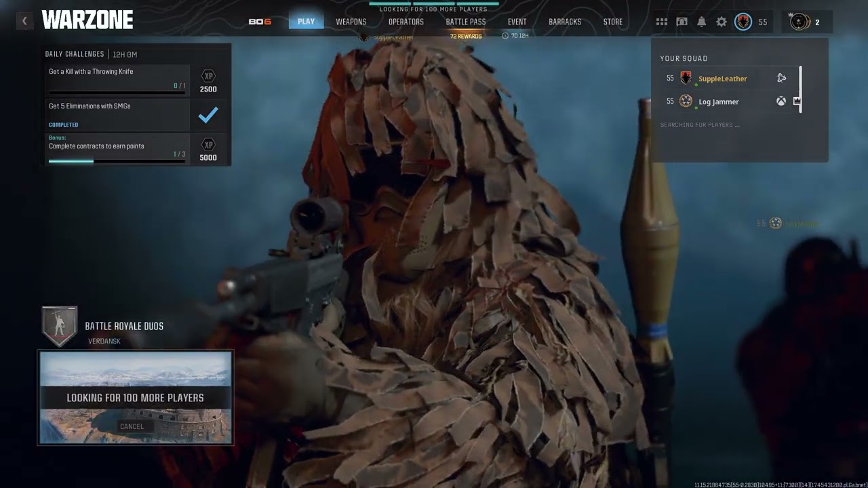
Task: Open the prestige token icon showing 2
Action: (800, 22)
